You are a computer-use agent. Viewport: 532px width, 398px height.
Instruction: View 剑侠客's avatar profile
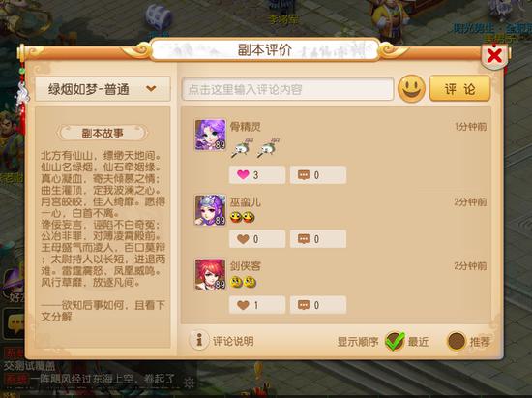(210, 274)
